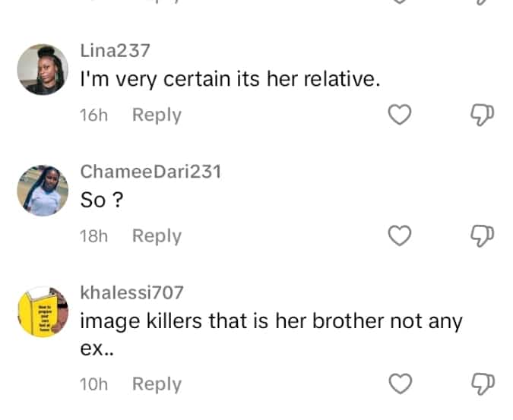Tap the 16h timestamp
Screen dimensions: 513x420
tap(93, 115)
